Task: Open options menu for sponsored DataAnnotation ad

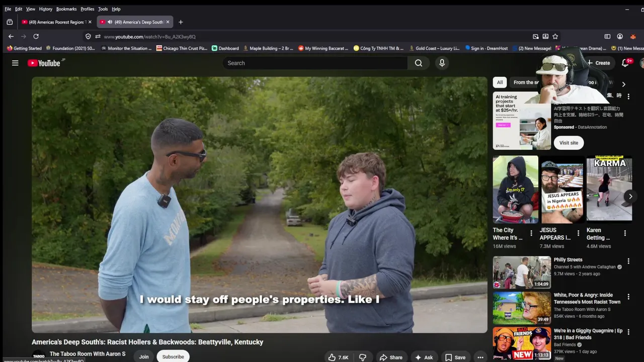Action: click(x=628, y=96)
